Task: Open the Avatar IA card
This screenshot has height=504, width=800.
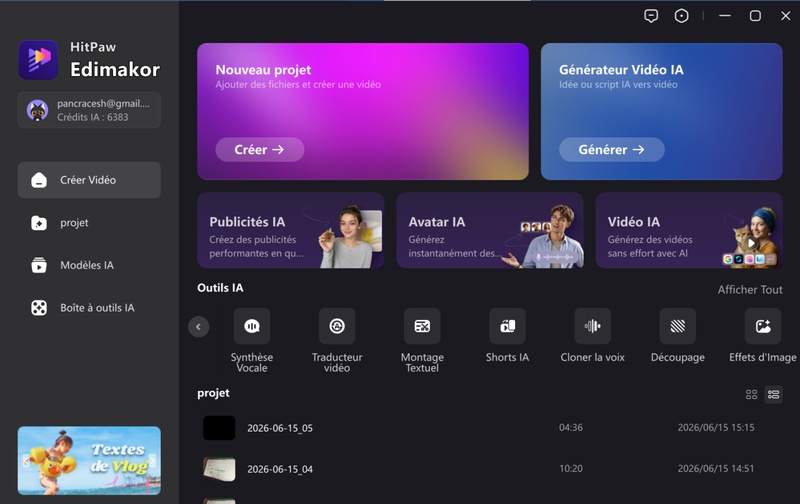Action: coord(490,230)
